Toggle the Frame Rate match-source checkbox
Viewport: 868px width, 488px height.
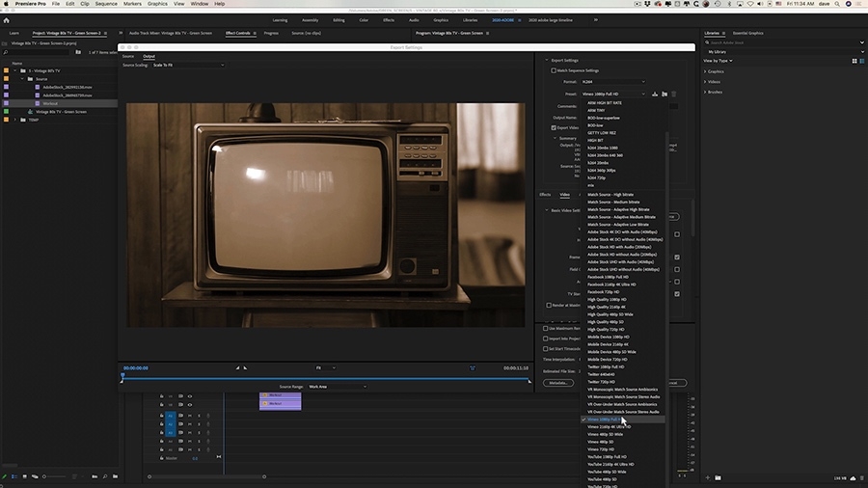coord(677,258)
